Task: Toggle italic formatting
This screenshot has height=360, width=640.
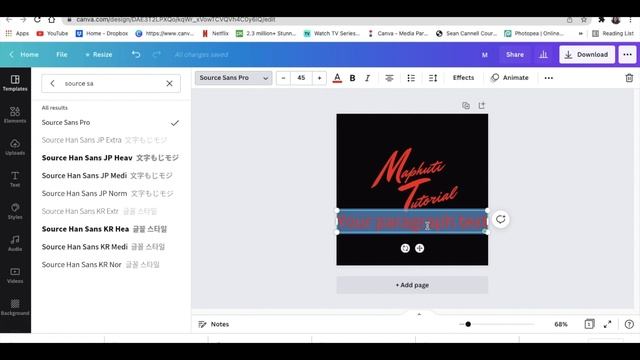Action: click(x=367, y=78)
